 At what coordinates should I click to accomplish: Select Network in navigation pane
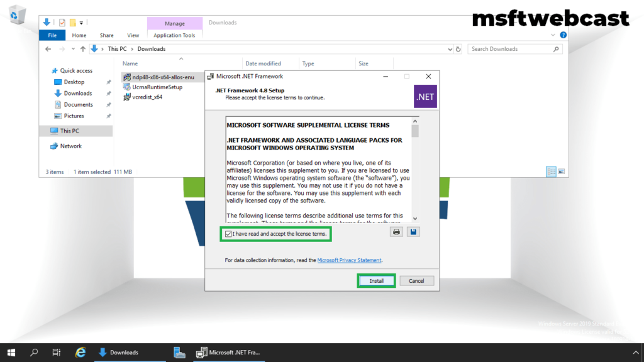[x=70, y=146]
